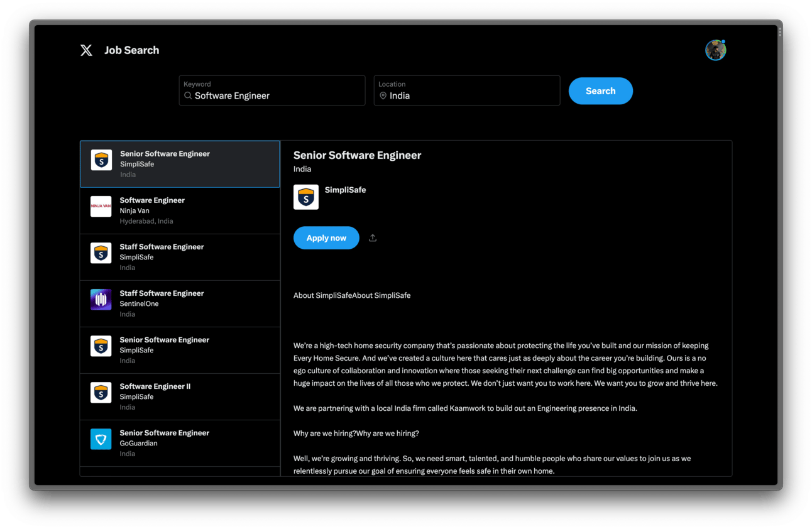
Task: Open GoGuardian Senior Software Engineer listing
Action: [180, 443]
